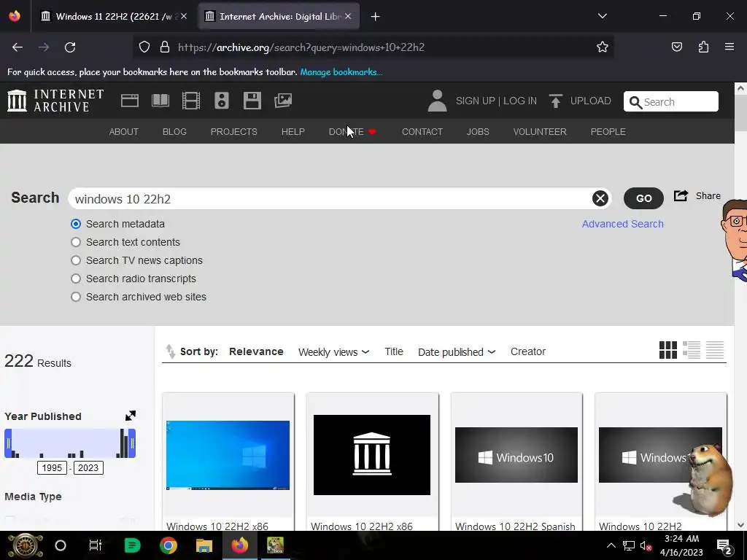Click the GO search button
This screenshot has height=560, width=747.
coord(643,198)
